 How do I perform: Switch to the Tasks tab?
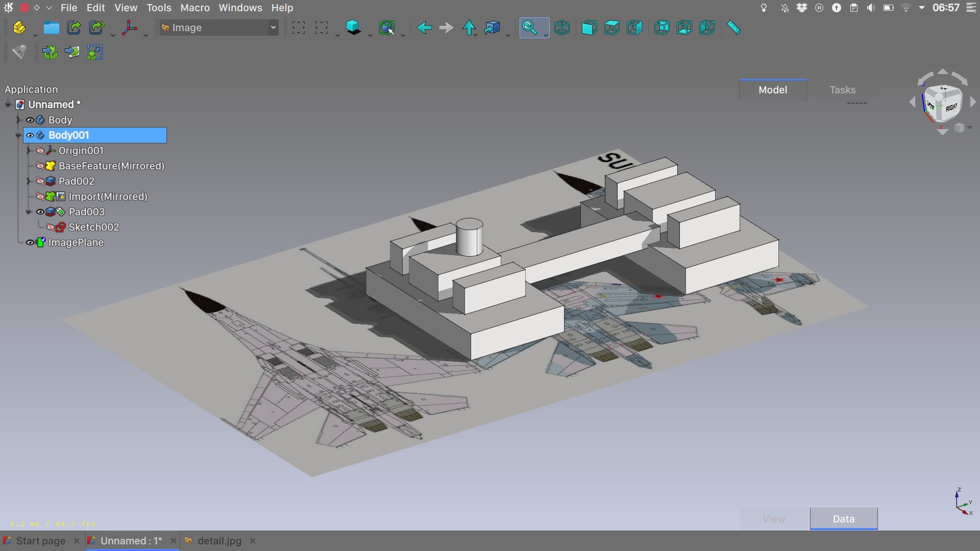point(842,90)
